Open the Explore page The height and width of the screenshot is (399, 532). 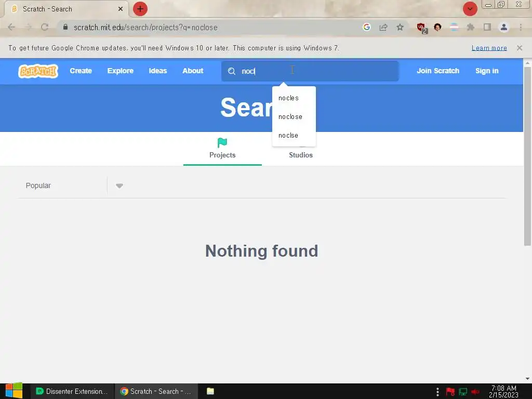[x=121, y=71]
